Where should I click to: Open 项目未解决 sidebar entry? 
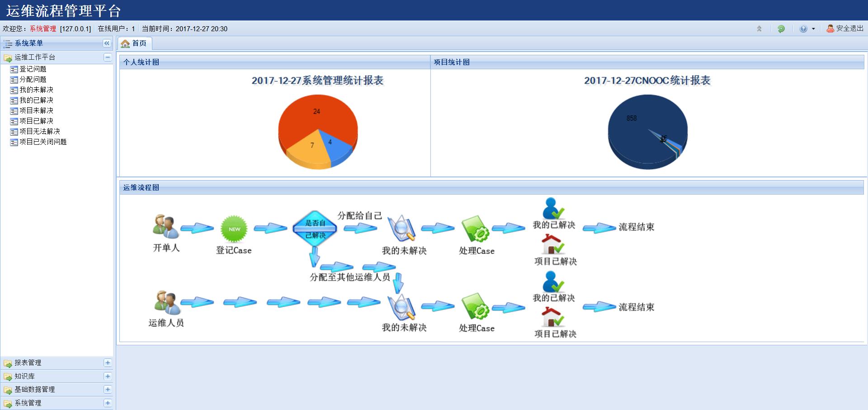click(36, 111)
